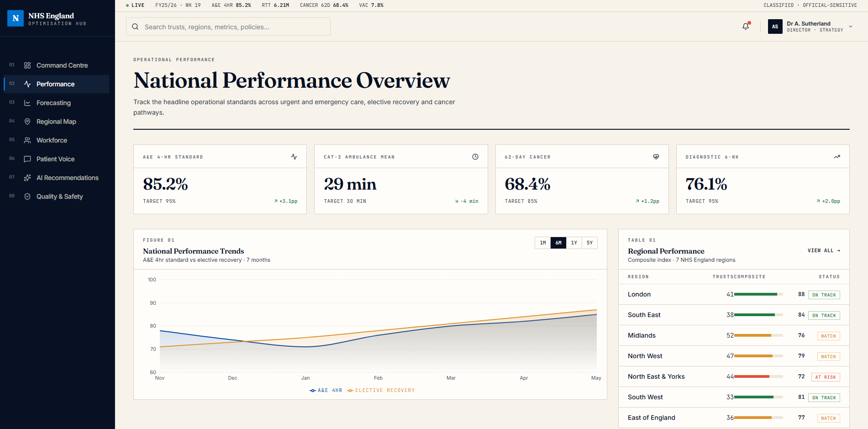
Task: Open Patient Voice page
Action: 56,159
